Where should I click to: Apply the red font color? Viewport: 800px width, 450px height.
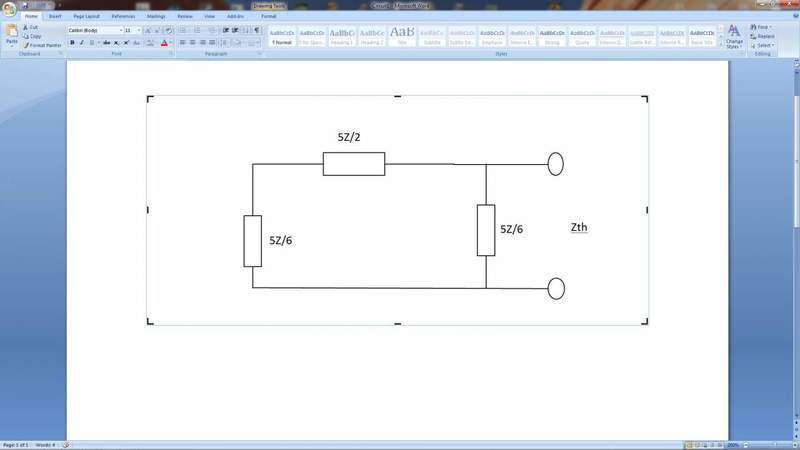(x=164, y=43)
